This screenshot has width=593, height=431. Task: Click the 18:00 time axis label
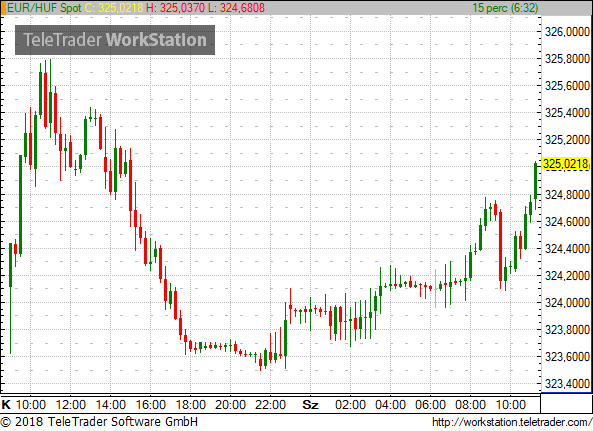pyautogui.click(x=191, y=405)
